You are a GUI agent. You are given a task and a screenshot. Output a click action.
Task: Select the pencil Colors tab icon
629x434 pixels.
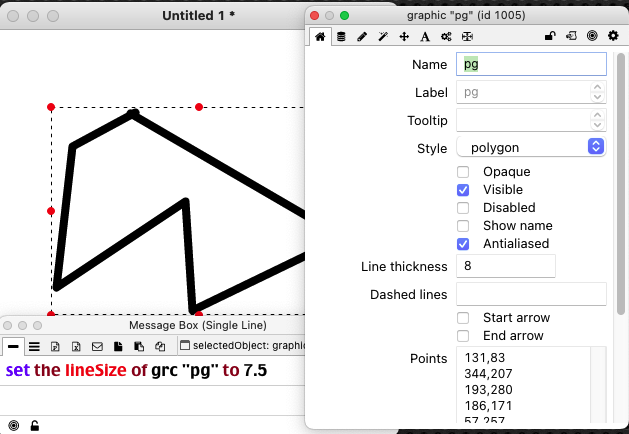362,36
